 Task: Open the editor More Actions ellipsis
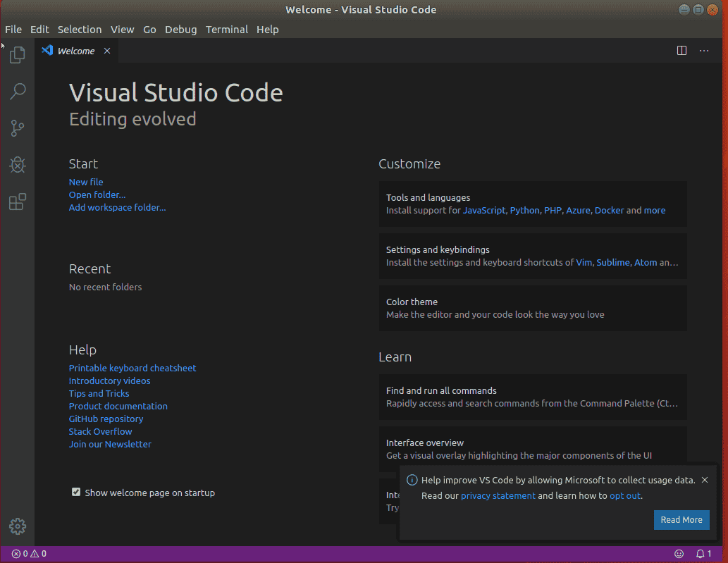click(x=704, y=51)
